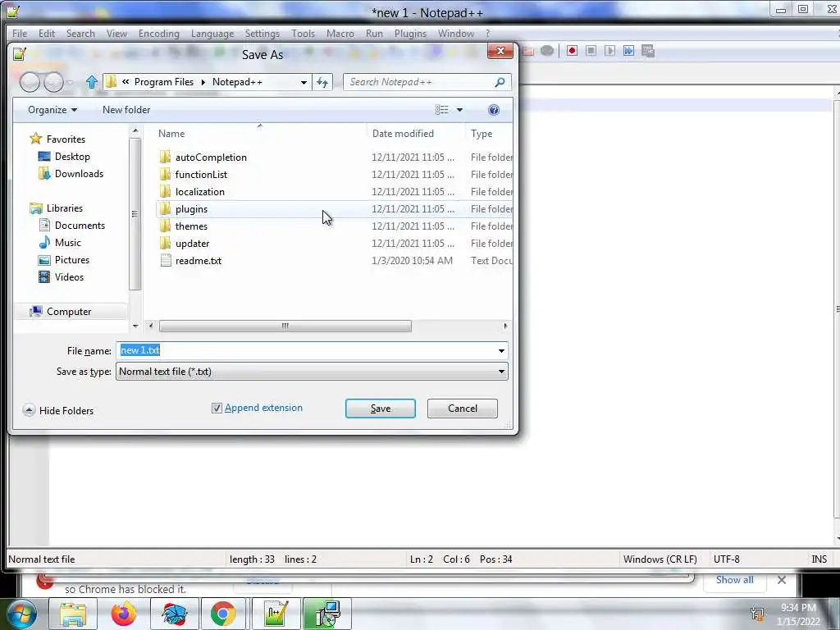Sort by Date modified column header
Image resolution: width=840 pixels, height=630 pixels.
[x=403, y=134]
